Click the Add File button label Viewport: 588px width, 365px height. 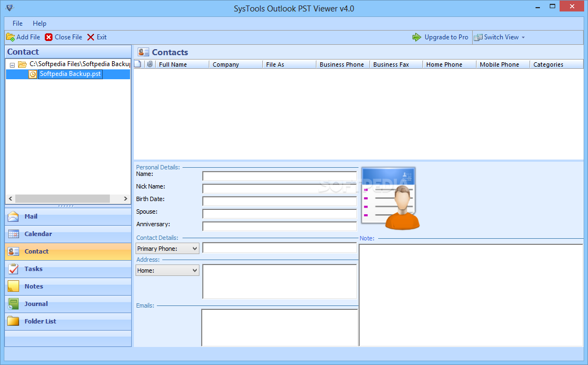point(28,37)
